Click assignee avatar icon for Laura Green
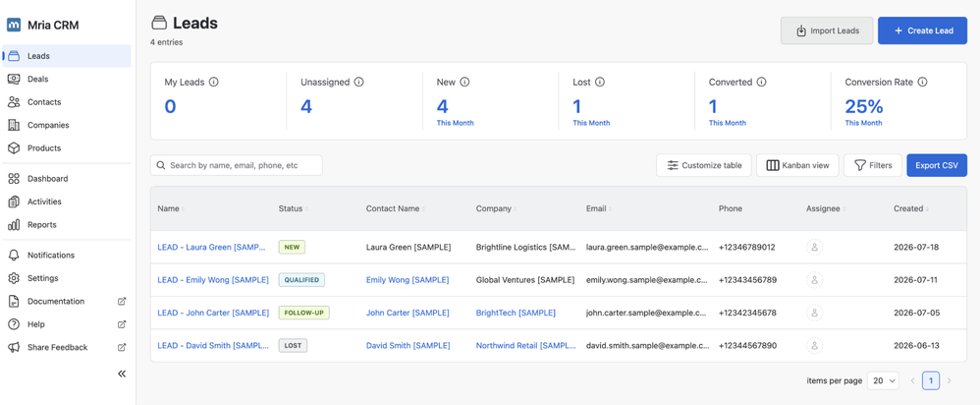The height and width of the screenshot is (405, 980). tap(814, 248)
